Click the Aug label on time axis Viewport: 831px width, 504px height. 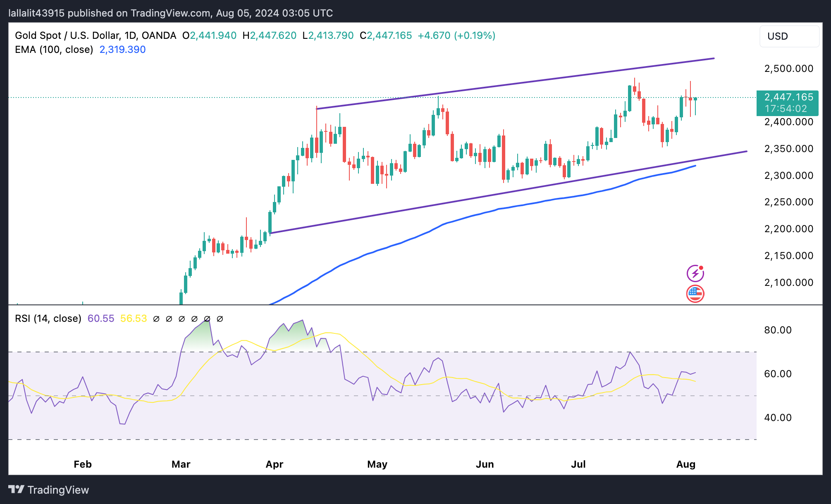(x=685, y=464)
